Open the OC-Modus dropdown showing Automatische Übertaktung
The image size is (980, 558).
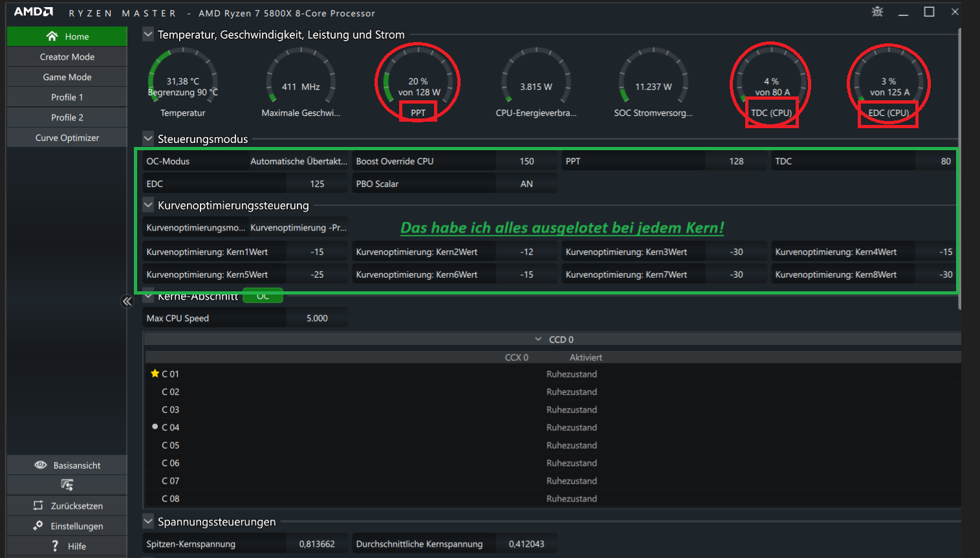(x=298, y=161)
